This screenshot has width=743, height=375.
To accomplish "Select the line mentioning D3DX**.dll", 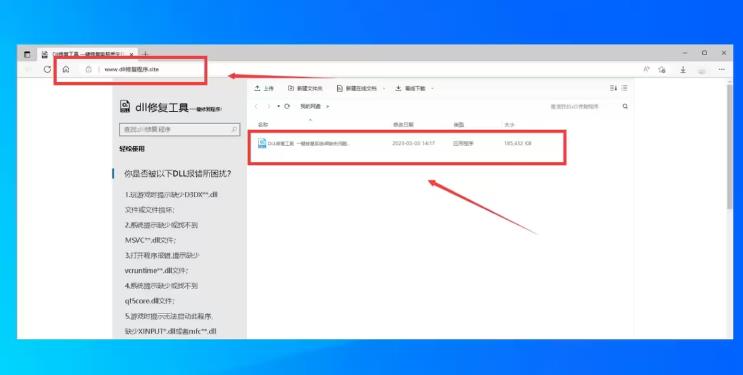I will point(171,194).
